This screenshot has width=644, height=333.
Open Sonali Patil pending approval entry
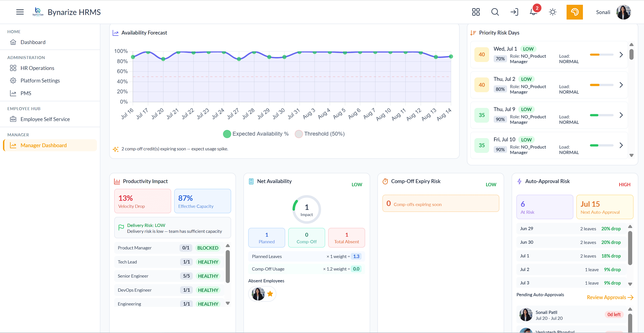point(571,315)
